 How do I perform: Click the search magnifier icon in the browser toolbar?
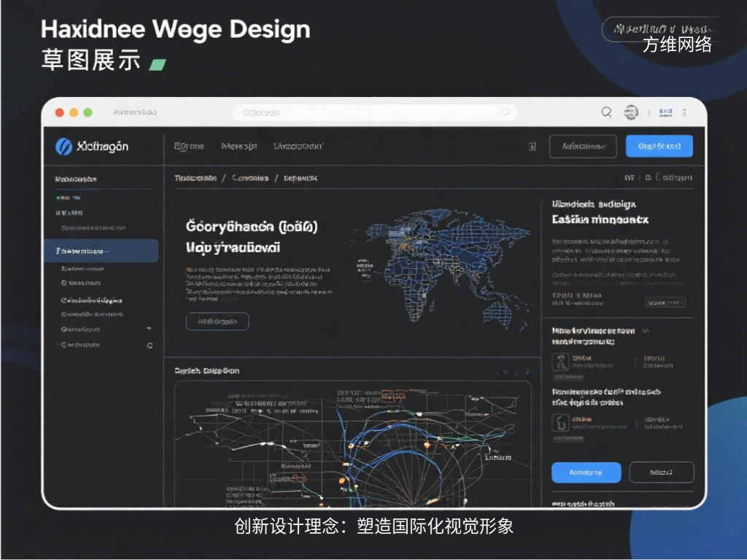click(606, 112)
